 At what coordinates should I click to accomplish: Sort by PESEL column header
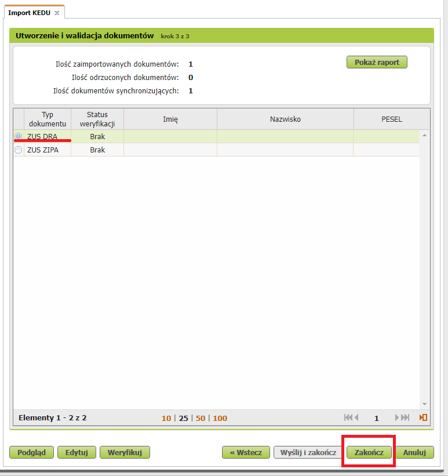(x=392, y=119)
